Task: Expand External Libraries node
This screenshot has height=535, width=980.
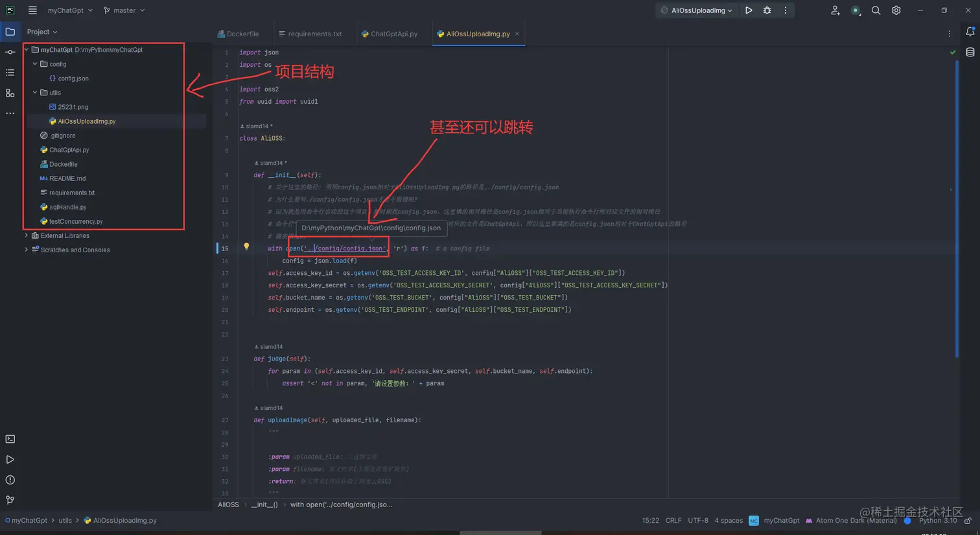Action: [x=26, y=235]
